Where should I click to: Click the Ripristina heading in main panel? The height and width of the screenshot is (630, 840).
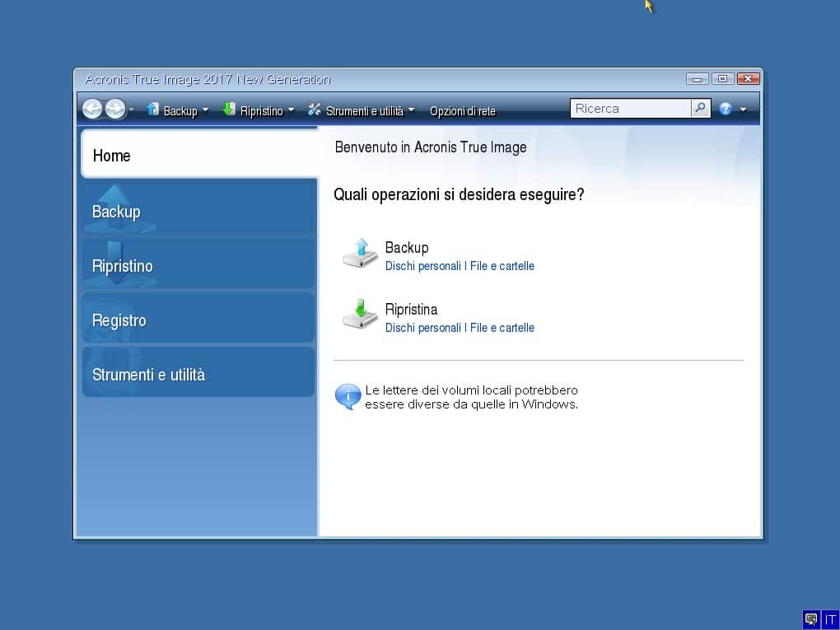[x=411, y=309]
